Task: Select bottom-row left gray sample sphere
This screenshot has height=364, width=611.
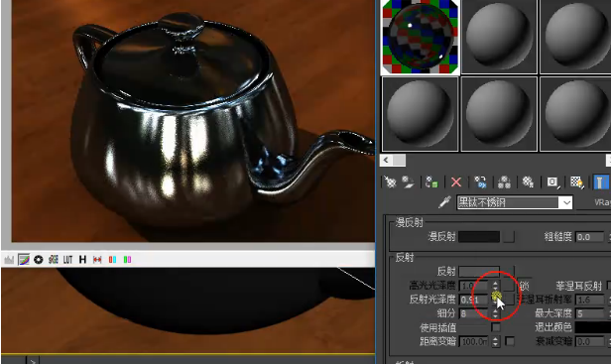Action: [421, 114]
